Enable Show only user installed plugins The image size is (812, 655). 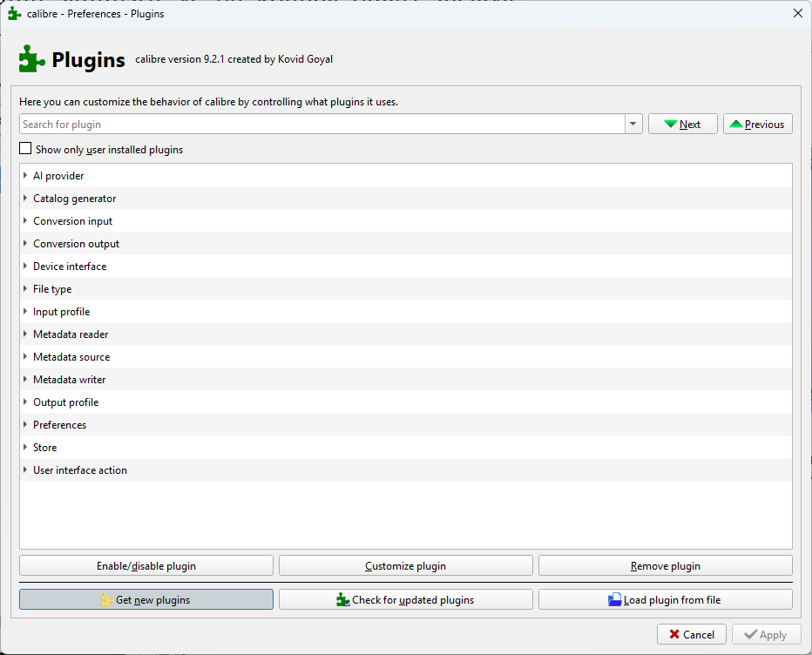pos(26,150)
